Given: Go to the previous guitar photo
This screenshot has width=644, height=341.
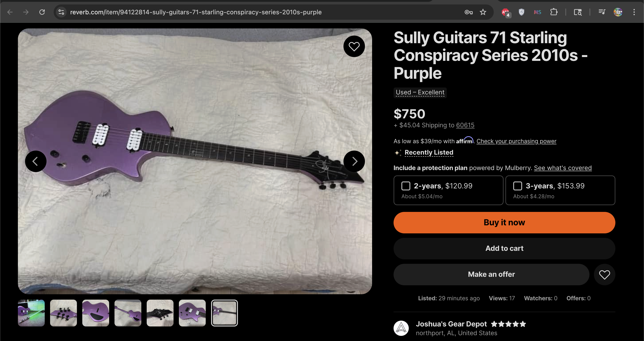Looking at the screenshot, I should tap(36, 161).
